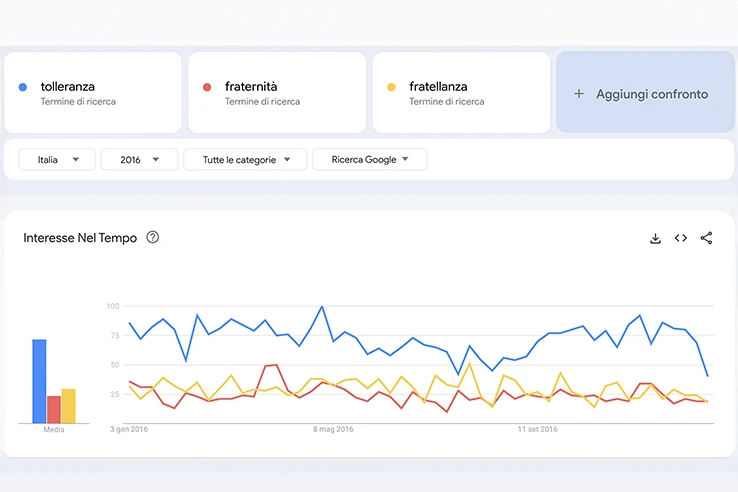This screenshot has width=738, height=492.
Task: Click the red dot next to fraternità
Action: point(207,87)
